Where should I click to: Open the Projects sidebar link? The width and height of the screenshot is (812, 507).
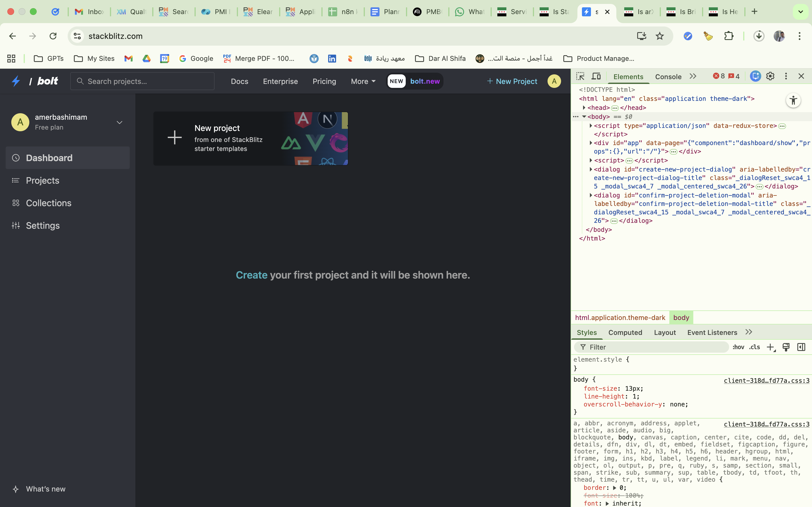coord(43,180)
